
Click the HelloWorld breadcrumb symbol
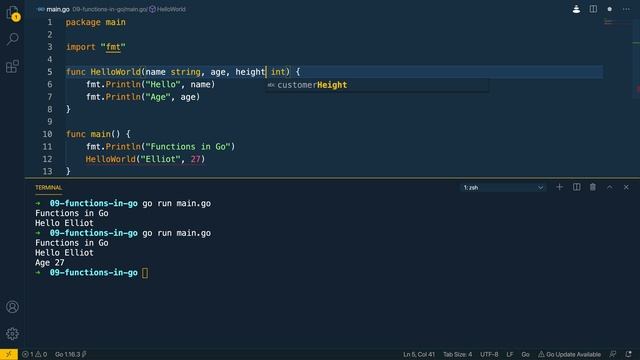pyautogui.click(x=168, y=9)
